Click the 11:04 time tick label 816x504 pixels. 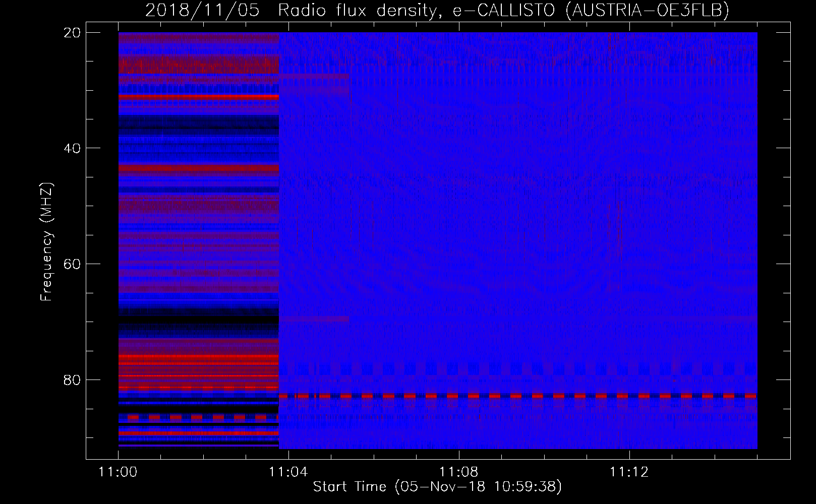(x=288, y=472)
